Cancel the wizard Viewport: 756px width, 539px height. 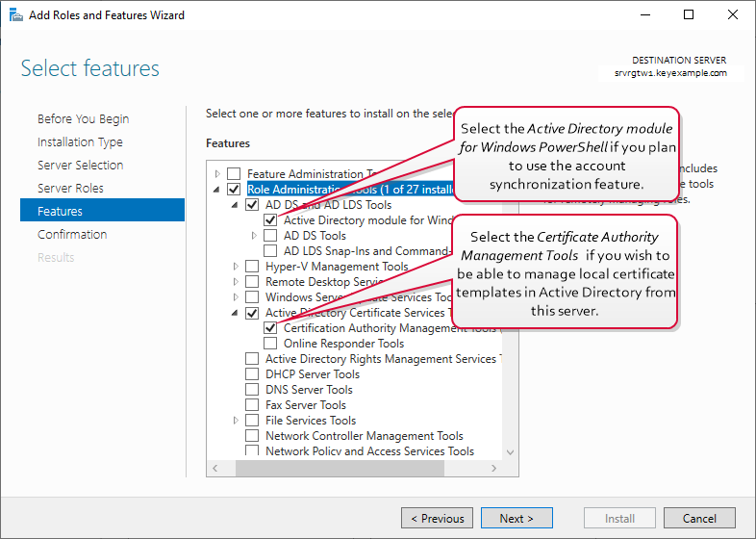click(699, 519)
